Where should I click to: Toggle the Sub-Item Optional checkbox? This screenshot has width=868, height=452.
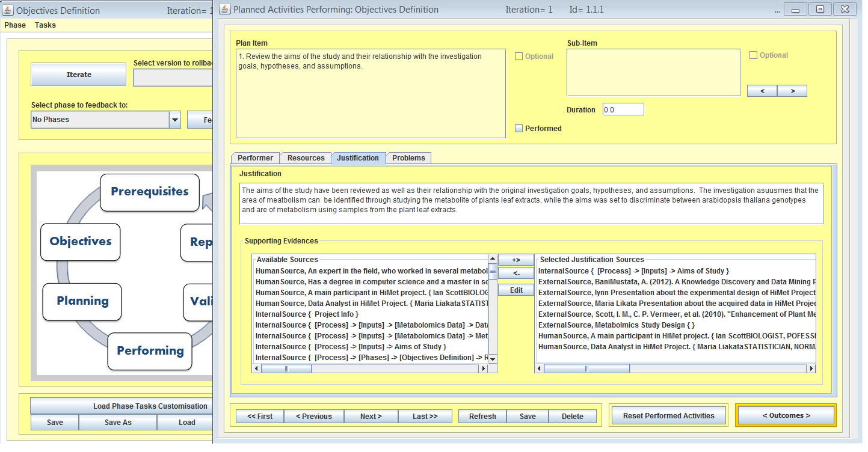(754, 55)
